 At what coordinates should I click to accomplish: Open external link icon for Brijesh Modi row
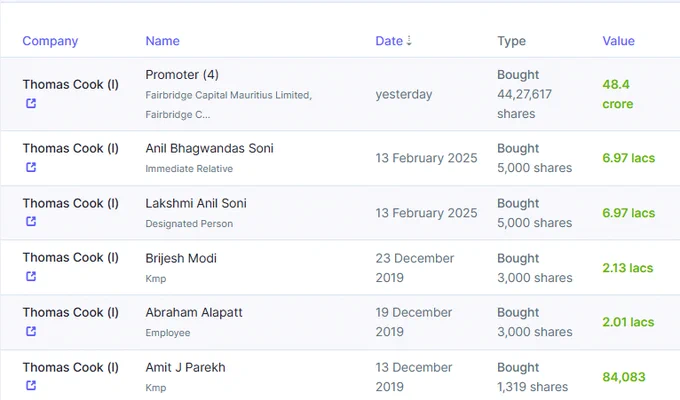point(31,276)
